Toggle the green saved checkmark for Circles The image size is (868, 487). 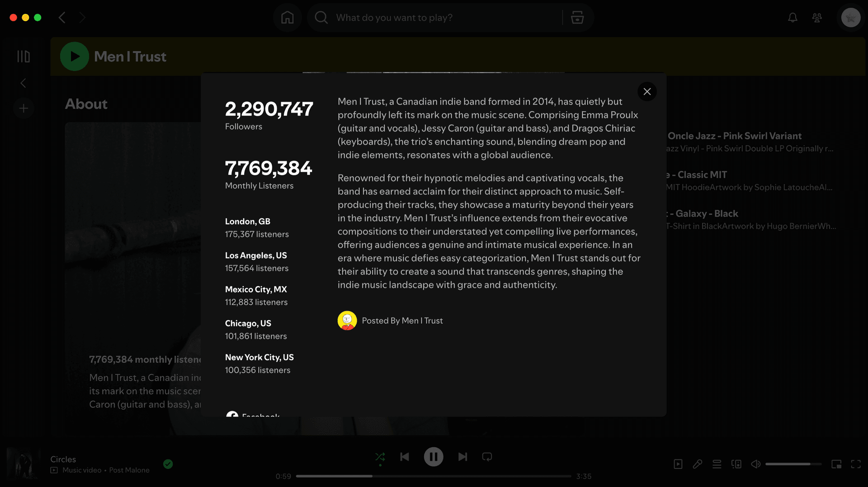point(168,464)
